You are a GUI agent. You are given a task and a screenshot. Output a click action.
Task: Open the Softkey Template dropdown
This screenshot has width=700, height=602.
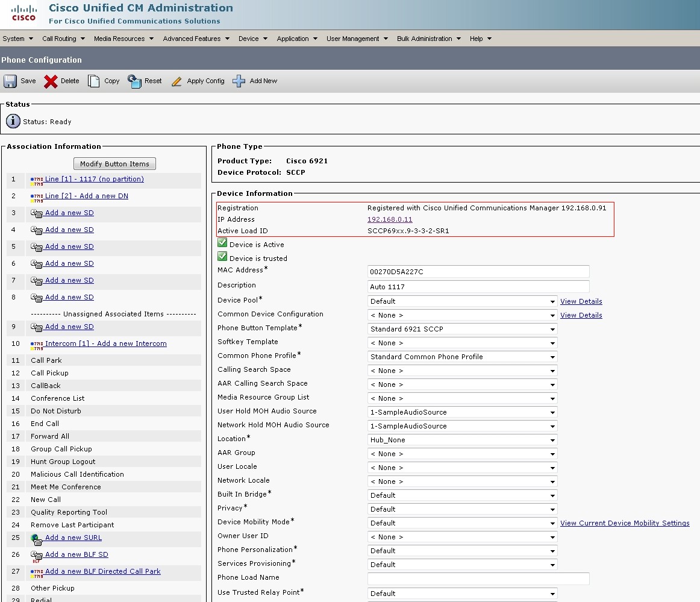462,343
